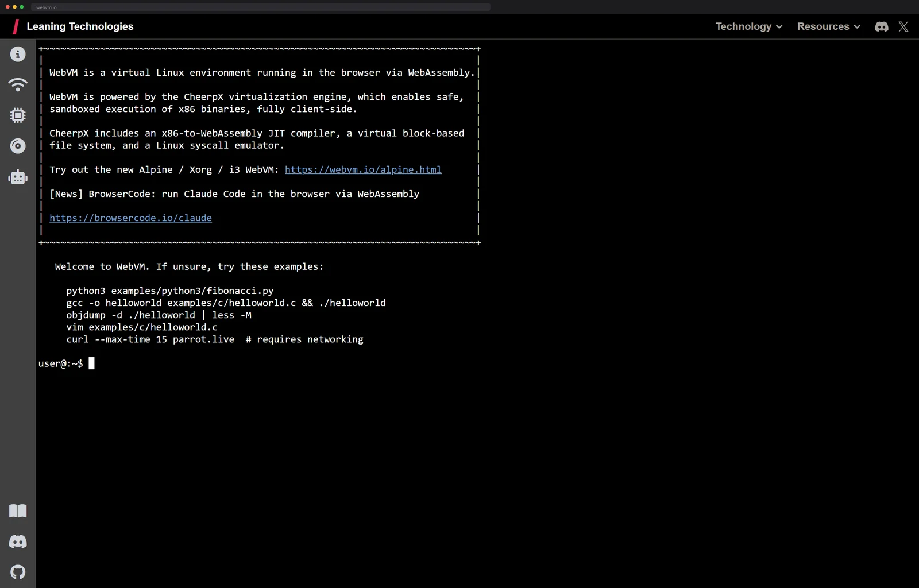Click the curl parrot.live example line

(x=215, y=339)
